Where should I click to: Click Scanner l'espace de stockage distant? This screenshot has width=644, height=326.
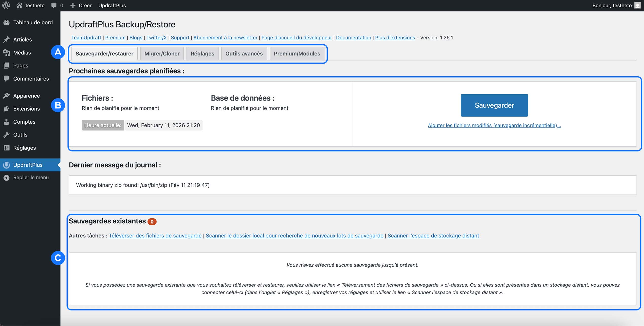pos(433,236)
